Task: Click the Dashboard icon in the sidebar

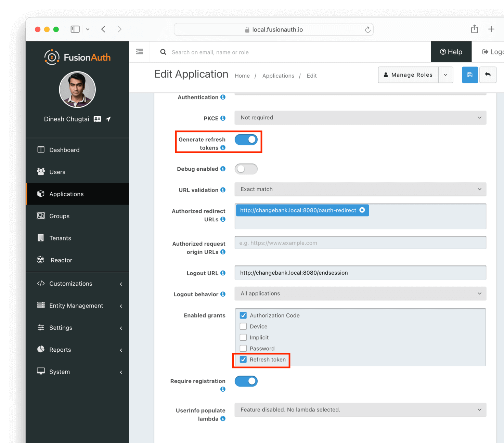Action: coord(41,149)
